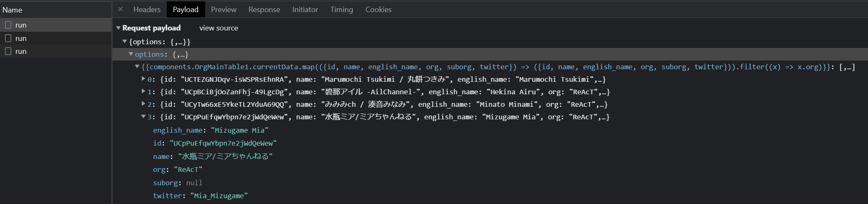Expand item 2 Minato Minami
This screenshot has width=868, height=204.
[x=143, y=103]
